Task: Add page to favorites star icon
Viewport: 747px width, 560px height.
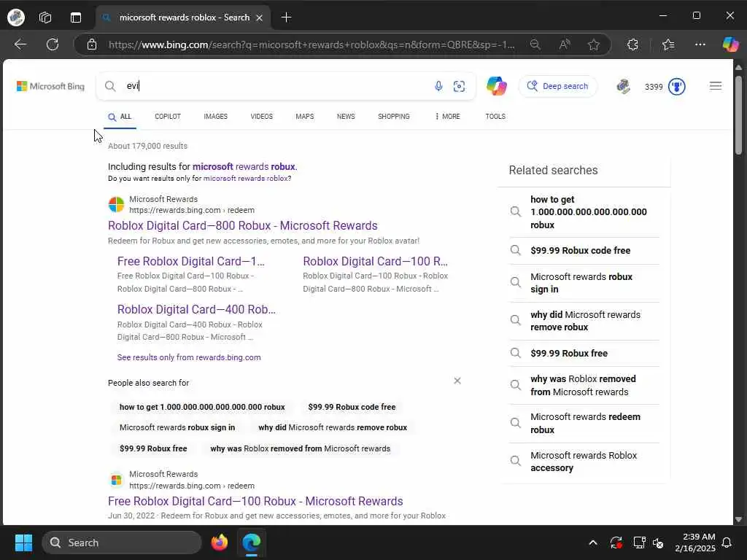Action: coord(594,44)
